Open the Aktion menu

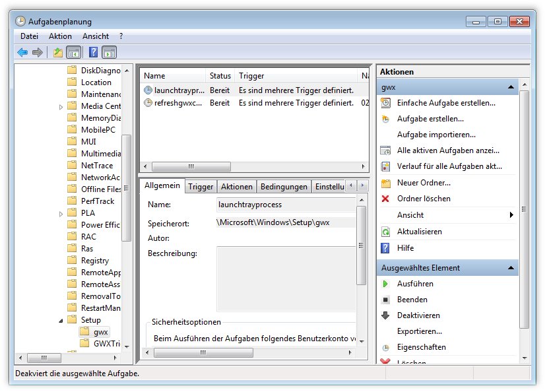pos(60,36)
